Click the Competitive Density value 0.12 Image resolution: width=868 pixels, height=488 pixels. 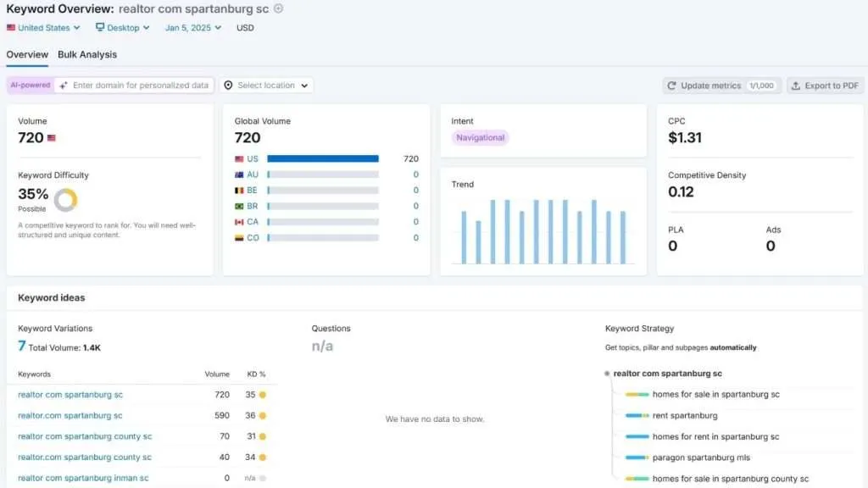(x=681, y=192)
